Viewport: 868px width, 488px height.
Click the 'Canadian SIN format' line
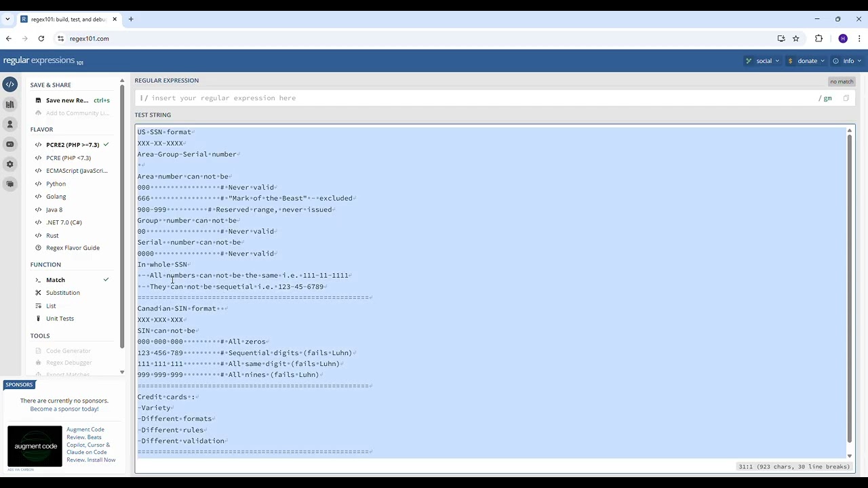(x=178, y=308)
